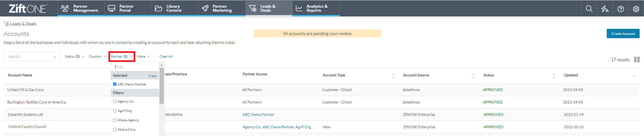Check the Agency Co. filter checkbox
644x136 pixels.
(x=115, y=101)
